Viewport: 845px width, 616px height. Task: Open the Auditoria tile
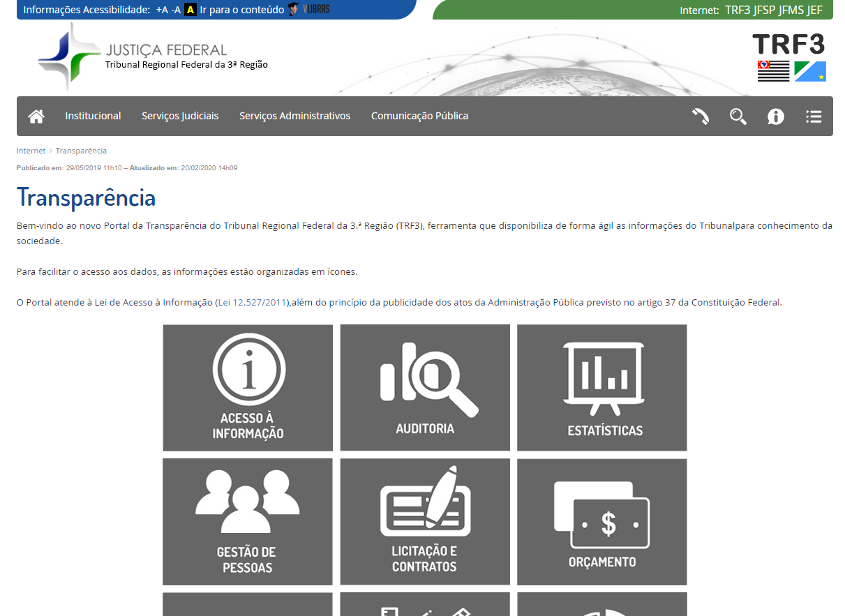pos(425,388)
